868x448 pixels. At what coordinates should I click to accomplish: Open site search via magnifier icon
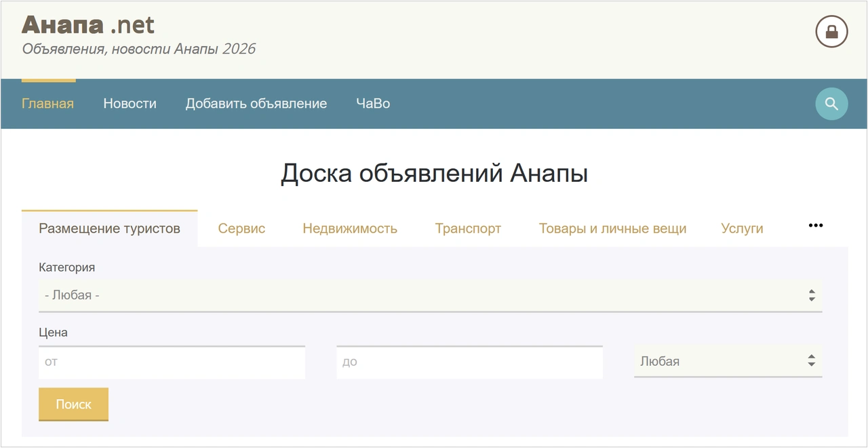[x=831, y=104]
